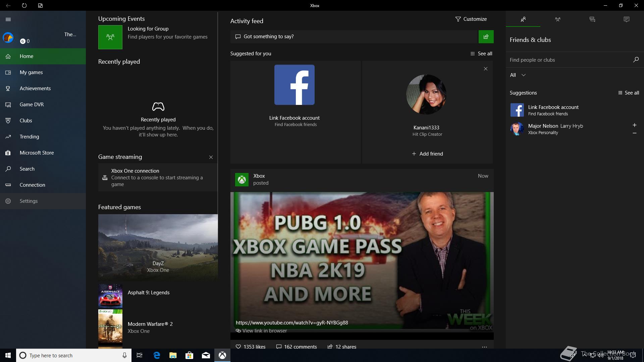Screen dimensions: 644x362
Task: Open File Explorer from taskbar
Action: pyautogui.click(x=173, y=355)
